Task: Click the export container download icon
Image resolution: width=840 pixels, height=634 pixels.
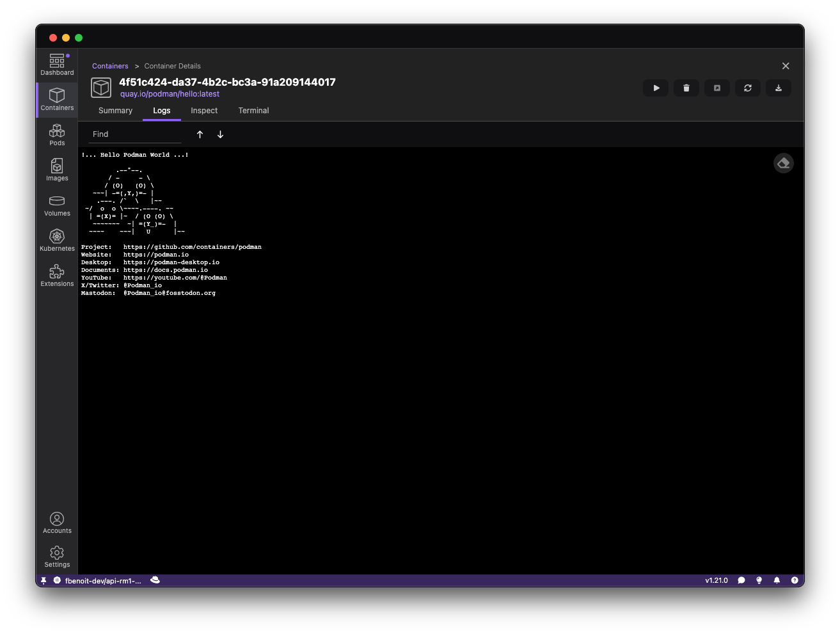Action: point(779,88)
